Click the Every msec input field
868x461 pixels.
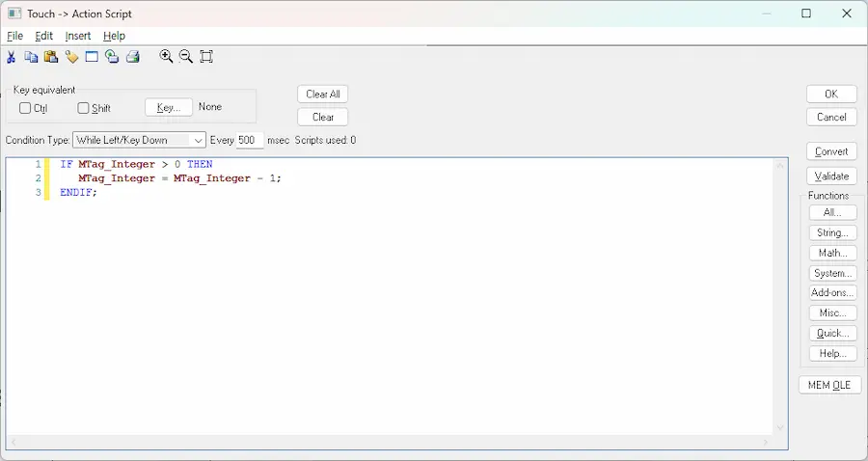[x=250, y=140]
